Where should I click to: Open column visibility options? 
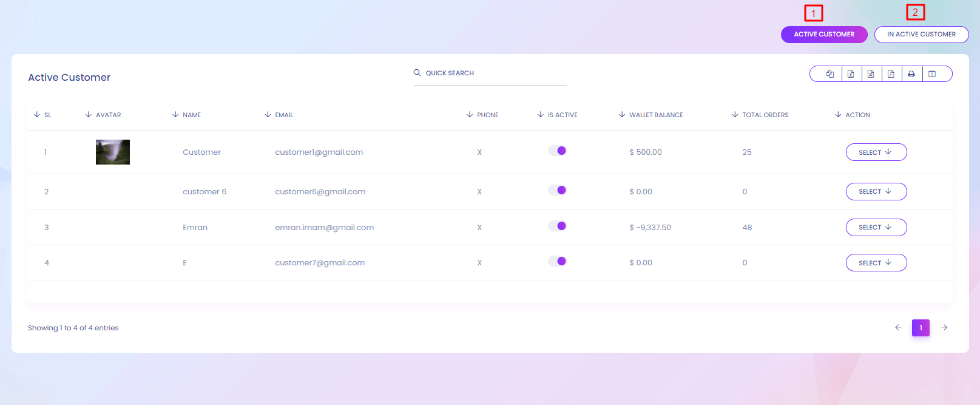[932, 74]
